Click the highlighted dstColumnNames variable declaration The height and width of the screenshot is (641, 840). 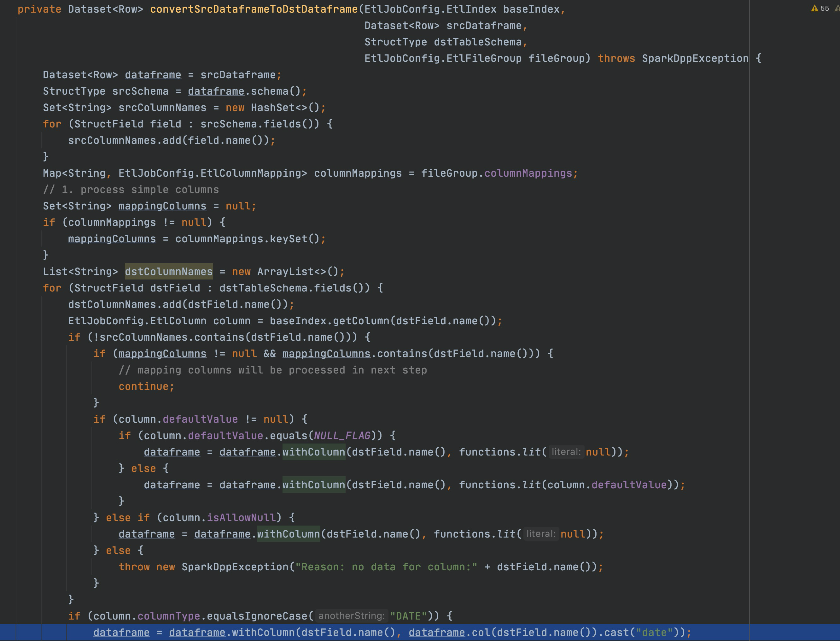(168, 272)
